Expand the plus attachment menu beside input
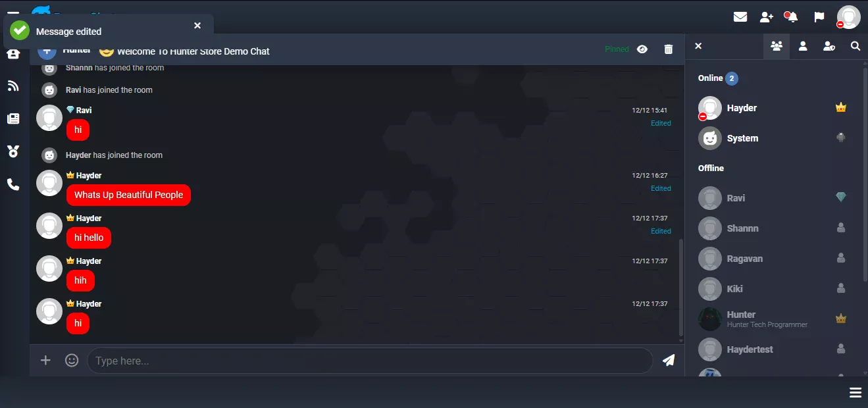The height and width of the screenshot is (408, 868). click(45, 360)
